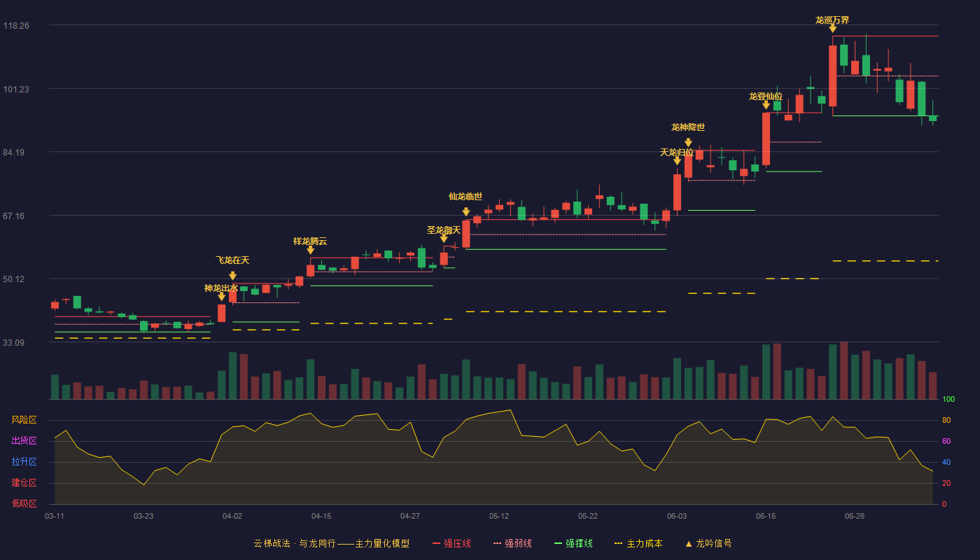Click the orange 80 indicator axis value
Image resolution: width=980 pixels, height=560 pixels.
coord(946,420)
